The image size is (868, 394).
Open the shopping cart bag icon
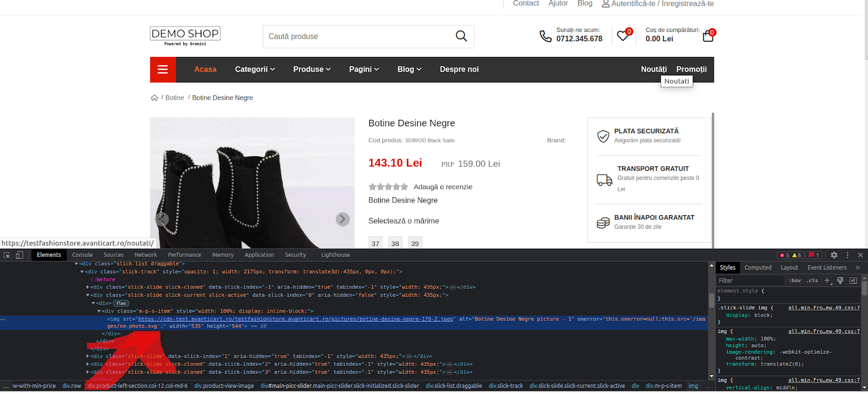click(x=708, y=36)
